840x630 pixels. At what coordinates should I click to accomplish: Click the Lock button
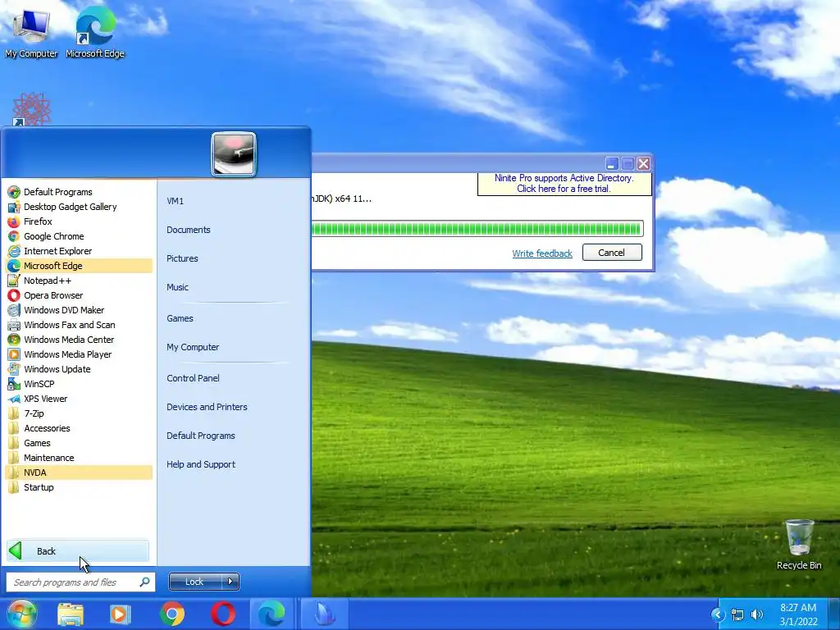(x=195, y=582)
